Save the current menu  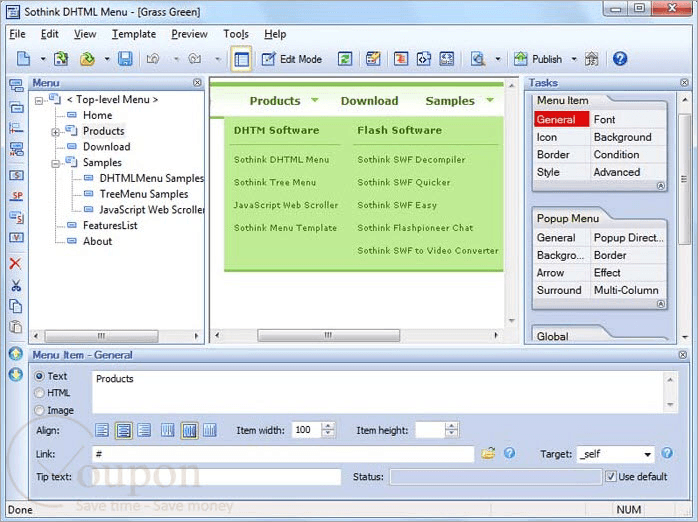point(125,59)
